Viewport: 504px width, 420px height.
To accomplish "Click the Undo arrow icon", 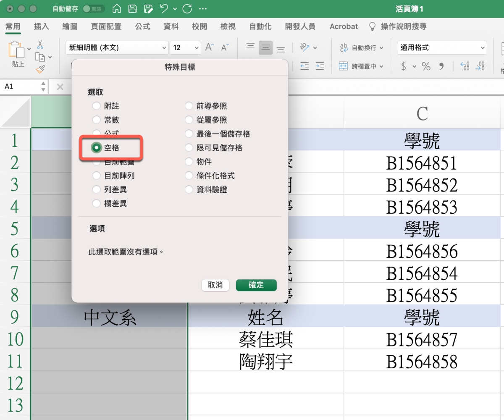I will [164, 9].
